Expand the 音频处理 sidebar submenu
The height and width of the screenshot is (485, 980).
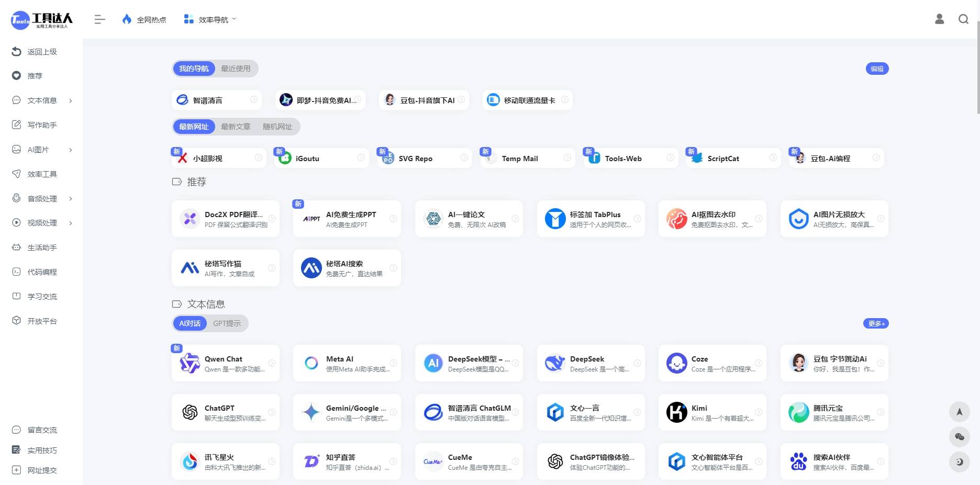[x=71, y=199]
